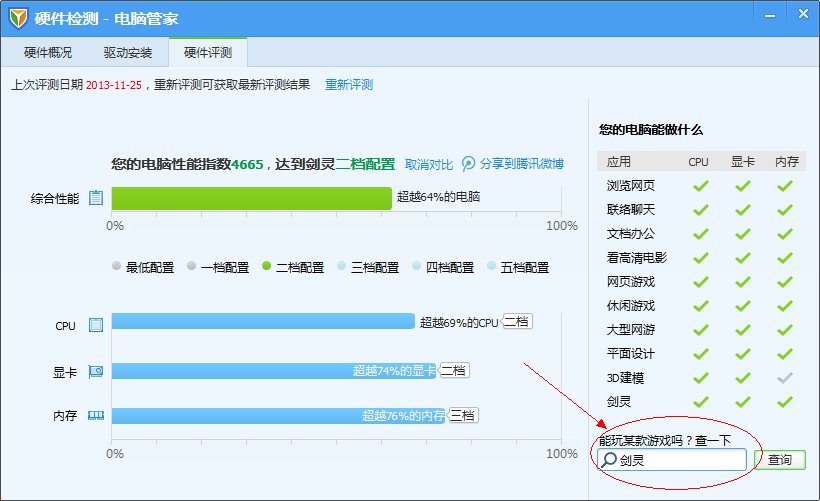
Task: Click the 文档办公 row label
Action: [x=631, y=234]
